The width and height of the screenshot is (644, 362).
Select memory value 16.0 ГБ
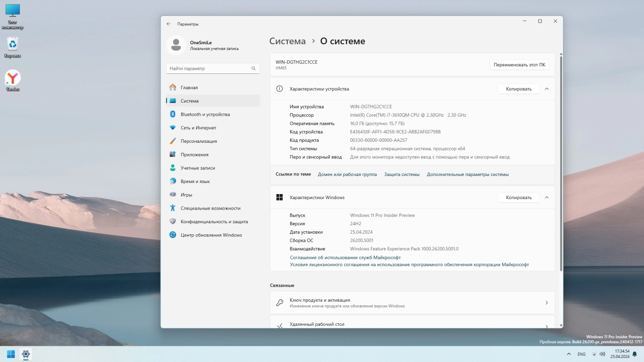[377, 123]
